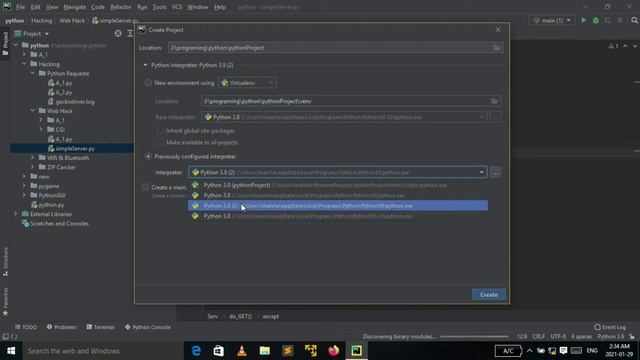
Task: Browse virtualenv location folder icon
Action: 494,101
